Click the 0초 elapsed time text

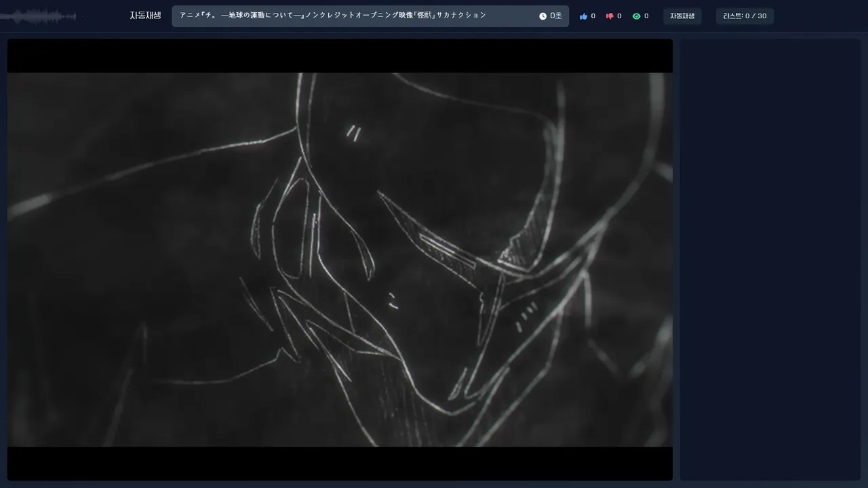point(556,16)
